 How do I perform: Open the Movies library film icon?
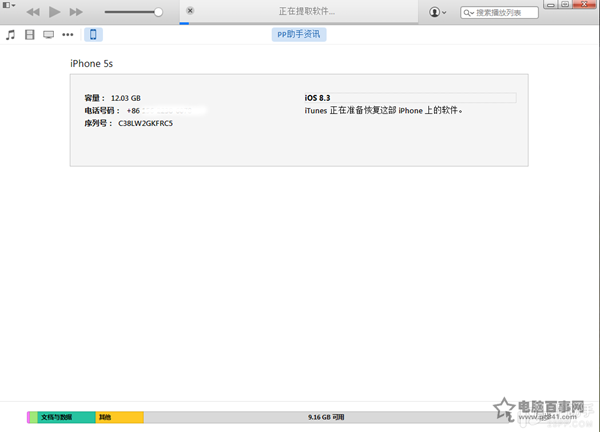(x=30, y=35)
